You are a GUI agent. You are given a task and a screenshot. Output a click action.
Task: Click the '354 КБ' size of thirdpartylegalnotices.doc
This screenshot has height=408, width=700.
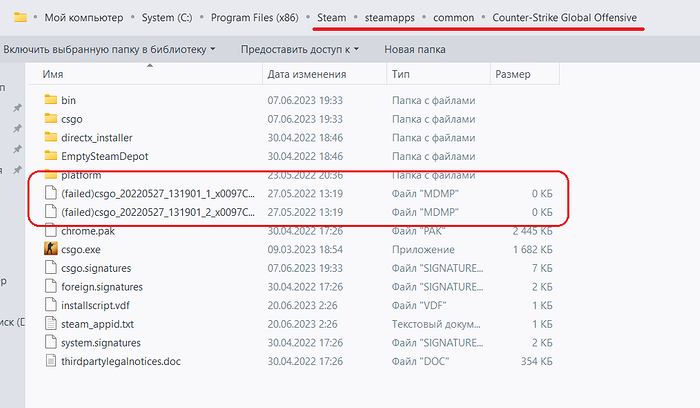537,362
